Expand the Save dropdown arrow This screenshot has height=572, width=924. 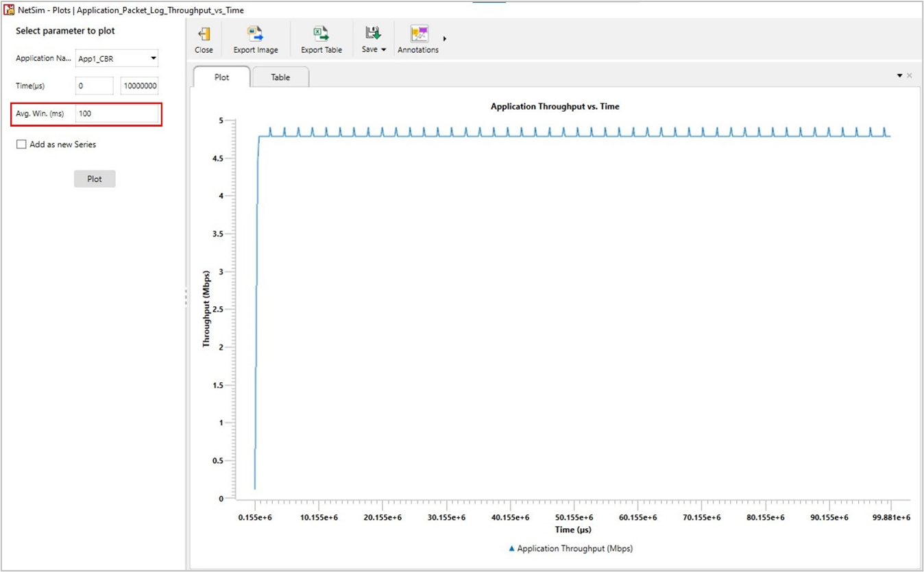click(384, 50)
